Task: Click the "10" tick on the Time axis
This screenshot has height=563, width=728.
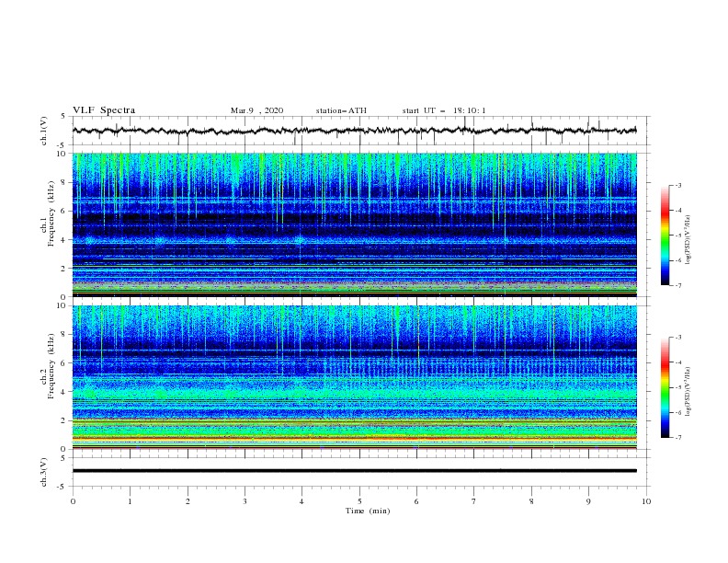Action: tap(646, 501)
